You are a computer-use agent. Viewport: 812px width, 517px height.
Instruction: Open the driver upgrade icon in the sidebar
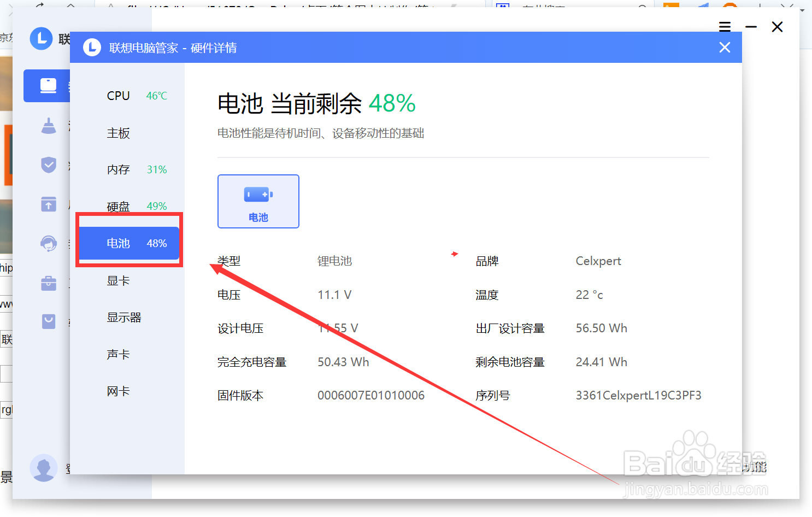coord(49,204)
